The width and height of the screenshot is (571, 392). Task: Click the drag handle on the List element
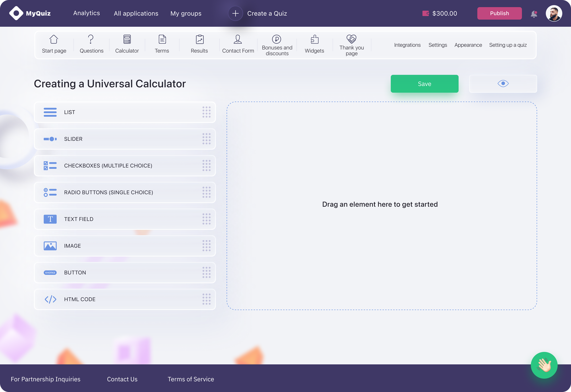(206, 112)
